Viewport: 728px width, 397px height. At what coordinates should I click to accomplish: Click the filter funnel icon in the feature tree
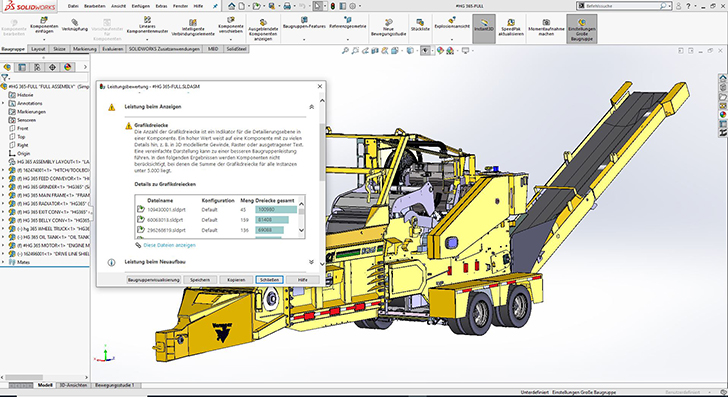tap(5, 78)
